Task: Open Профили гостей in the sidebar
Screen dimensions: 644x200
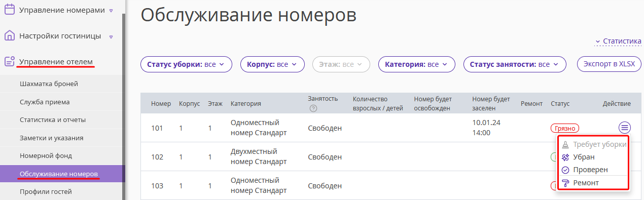Action: (x=61, y=192)
